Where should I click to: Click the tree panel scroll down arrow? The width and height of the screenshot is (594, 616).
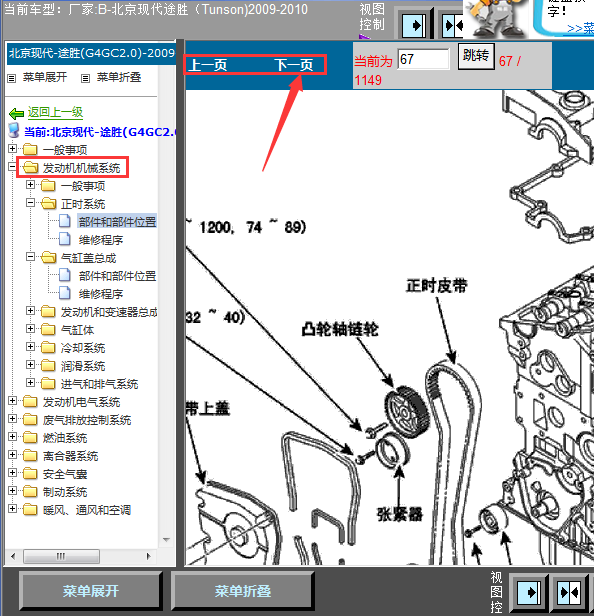pyautogui.click(x=166, y=540)
